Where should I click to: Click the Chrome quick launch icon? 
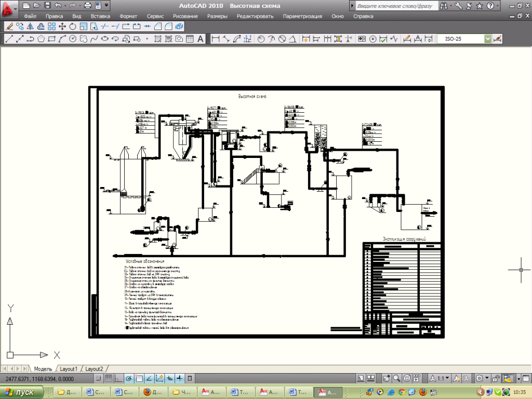[x=402, y=392]
